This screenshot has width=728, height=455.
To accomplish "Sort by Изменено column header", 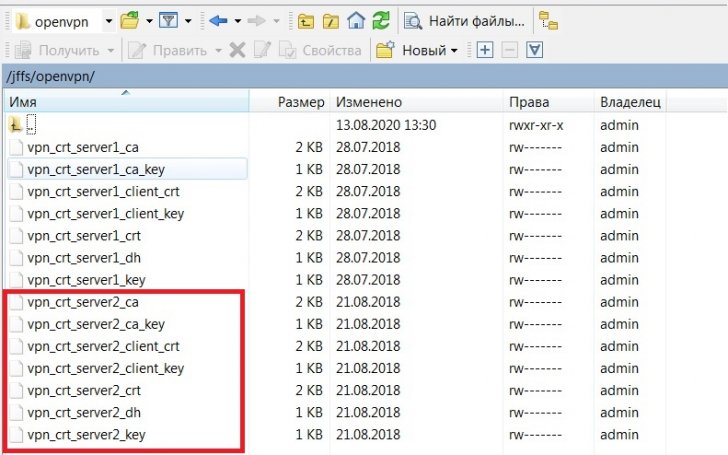I will (x=416, y=102).
